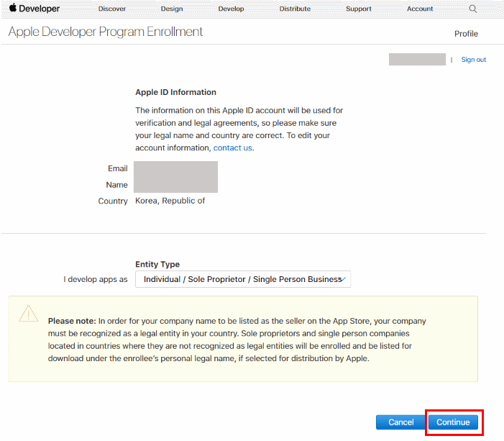This screenshot has height=441, width=504.
Task: Click the Apple Developer logo
Action: (x=35, y=9)
